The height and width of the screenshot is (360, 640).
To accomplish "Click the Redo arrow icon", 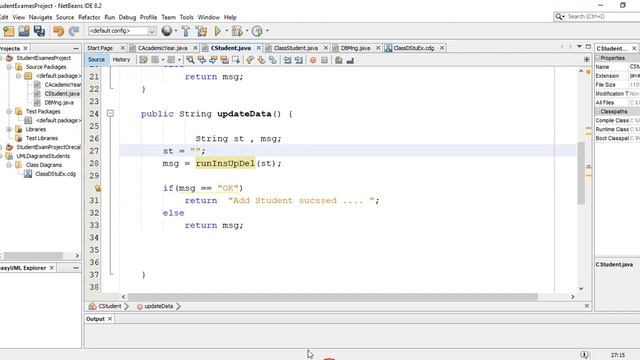I will pyautogui.click(x=73, y=31).
